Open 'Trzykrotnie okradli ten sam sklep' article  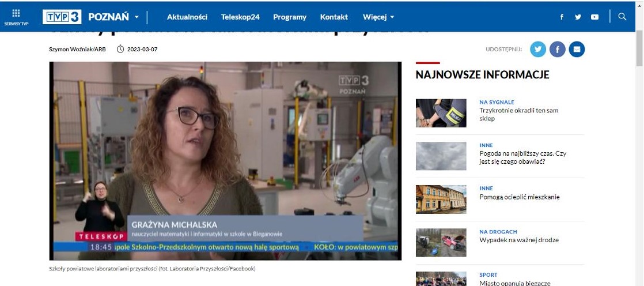click(x=519, y=114)
